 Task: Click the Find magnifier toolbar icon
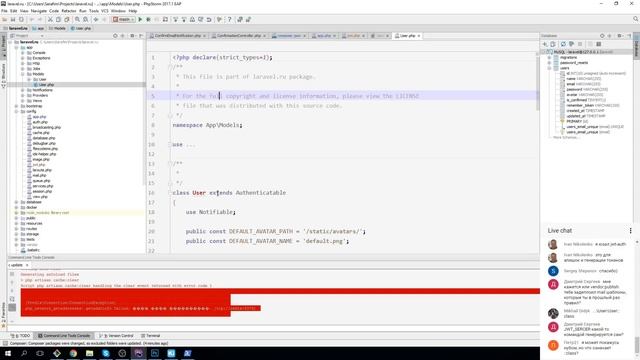click(x=77, y=19)
